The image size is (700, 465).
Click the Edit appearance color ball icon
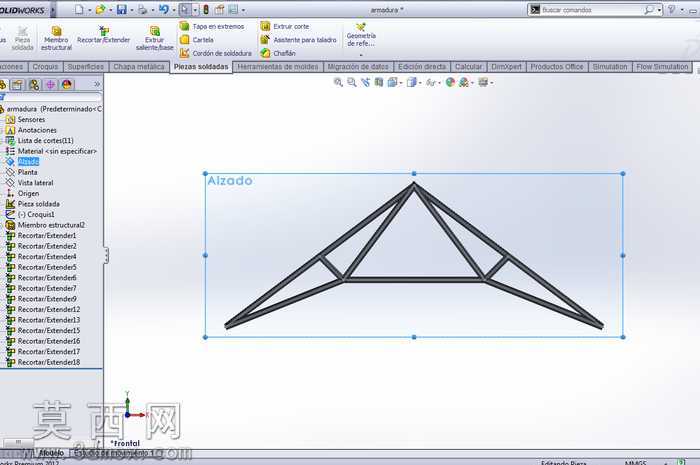coord(450,82)
